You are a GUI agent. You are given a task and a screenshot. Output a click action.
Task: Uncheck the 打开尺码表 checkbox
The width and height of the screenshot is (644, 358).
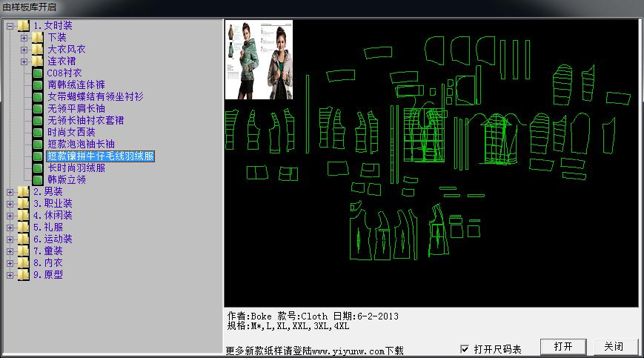(x=465, y=349)
